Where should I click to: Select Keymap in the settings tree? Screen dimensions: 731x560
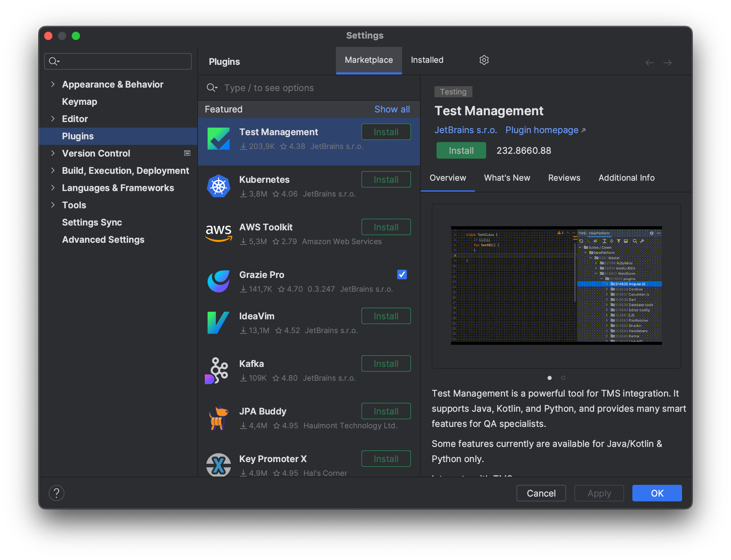[x=118, y=101]
